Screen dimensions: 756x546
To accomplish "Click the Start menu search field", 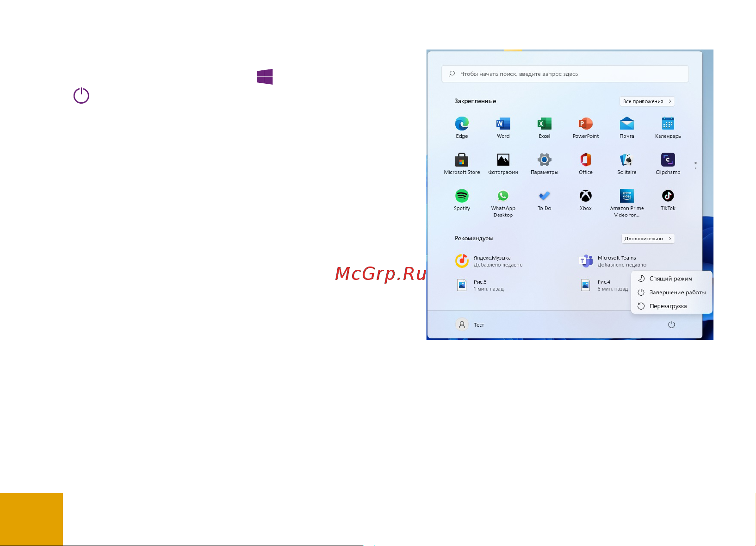I will tap(565, 74).
